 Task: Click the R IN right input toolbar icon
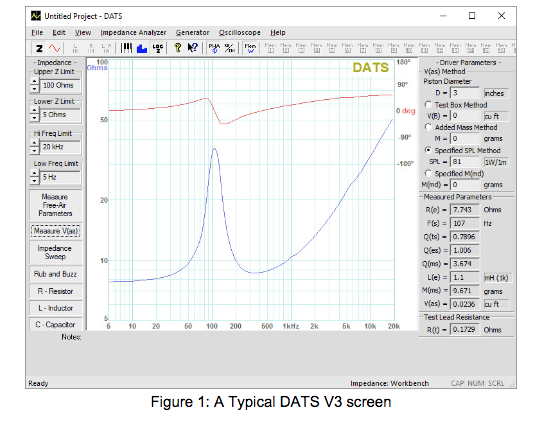(91, 48)
